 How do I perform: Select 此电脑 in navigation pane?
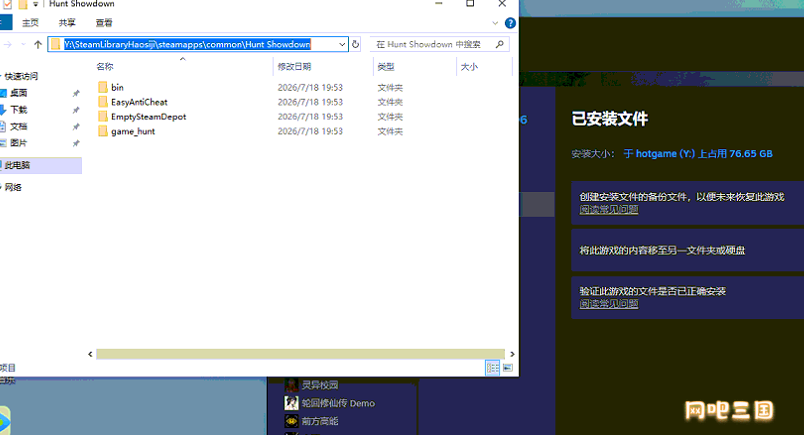click(x=41, y=165)
